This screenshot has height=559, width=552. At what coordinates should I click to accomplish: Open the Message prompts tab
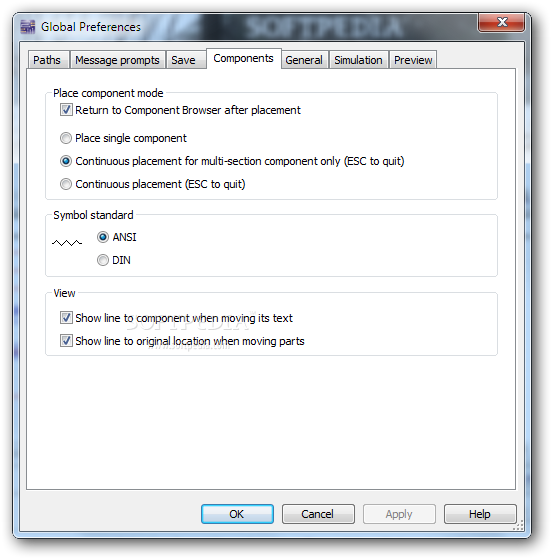coord(117,60)
